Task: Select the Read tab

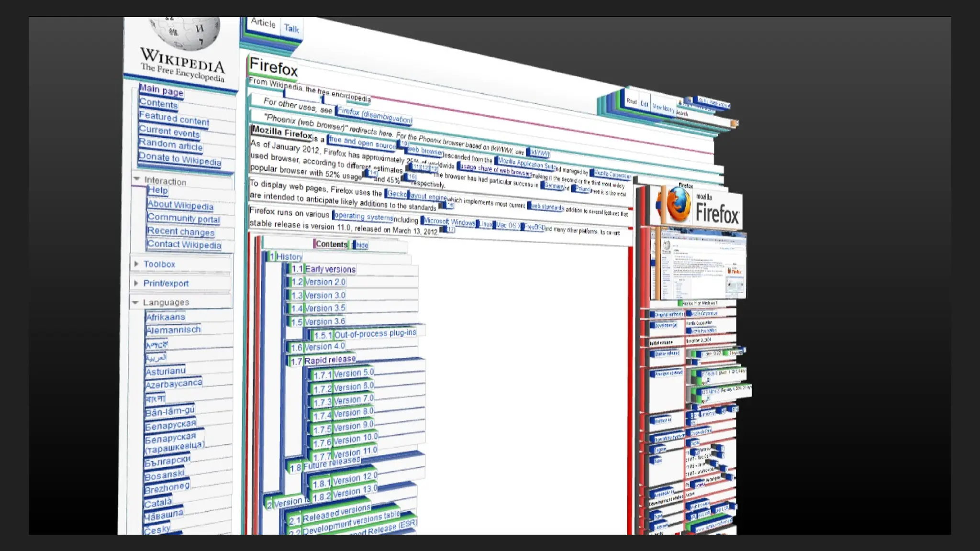Action: (x=632, y=101)
